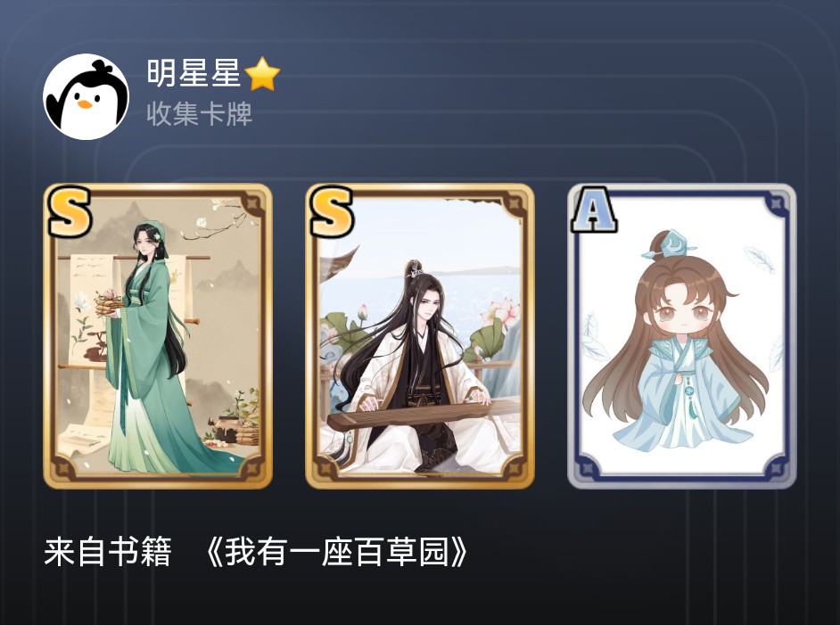Open the penguin profile avatar

tap(86, 96)
